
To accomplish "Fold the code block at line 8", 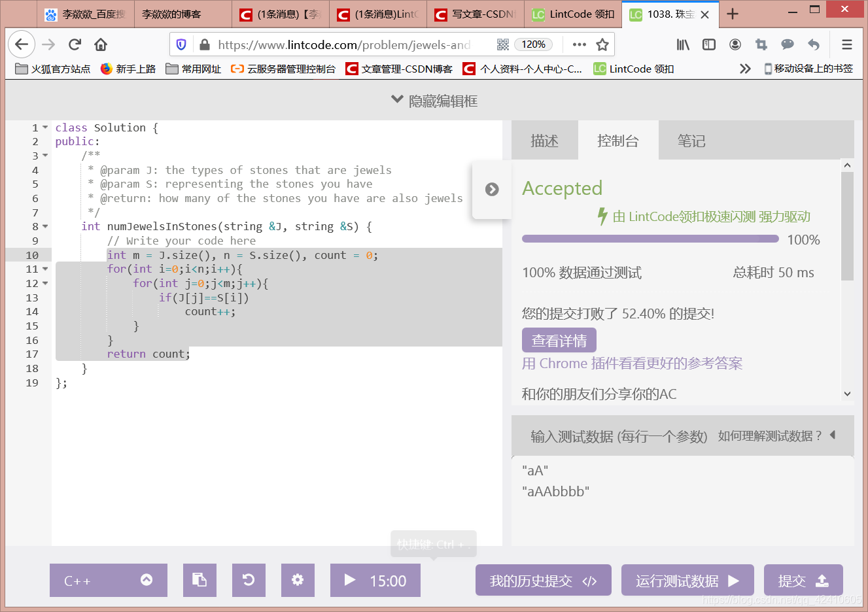I will pyautogui.click(x=44, y=226).
